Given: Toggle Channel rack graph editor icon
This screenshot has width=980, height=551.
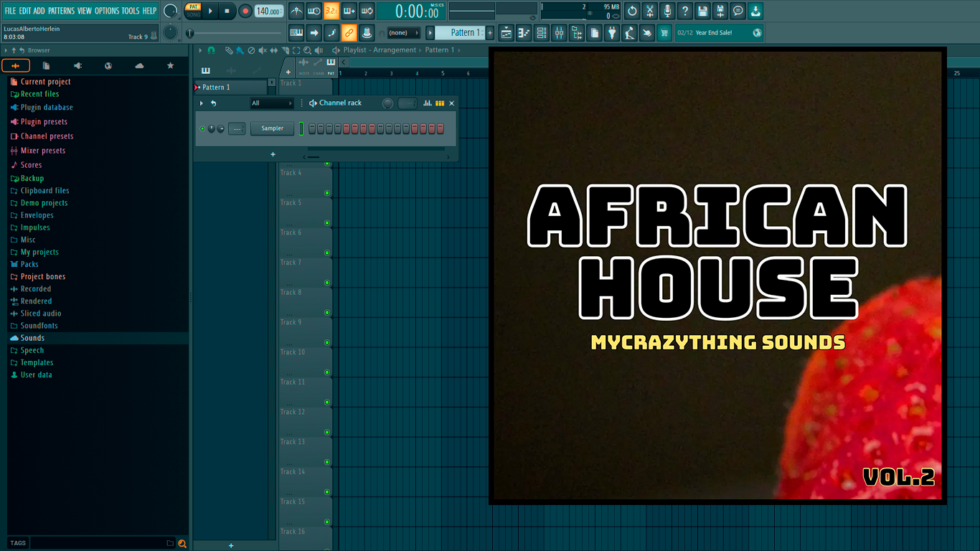Looking at the screenshot, I should point(428,103).
